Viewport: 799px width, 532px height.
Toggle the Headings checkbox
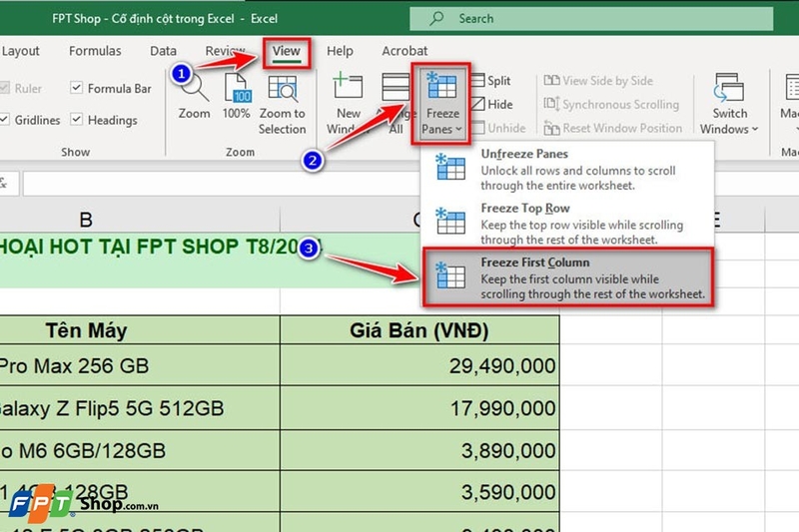pos(77,119)
